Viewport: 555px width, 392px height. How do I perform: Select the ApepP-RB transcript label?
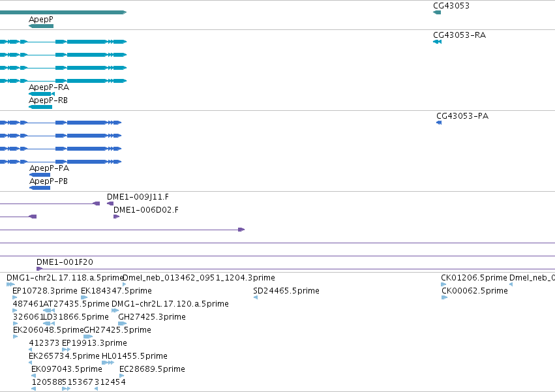pos(48,100)
